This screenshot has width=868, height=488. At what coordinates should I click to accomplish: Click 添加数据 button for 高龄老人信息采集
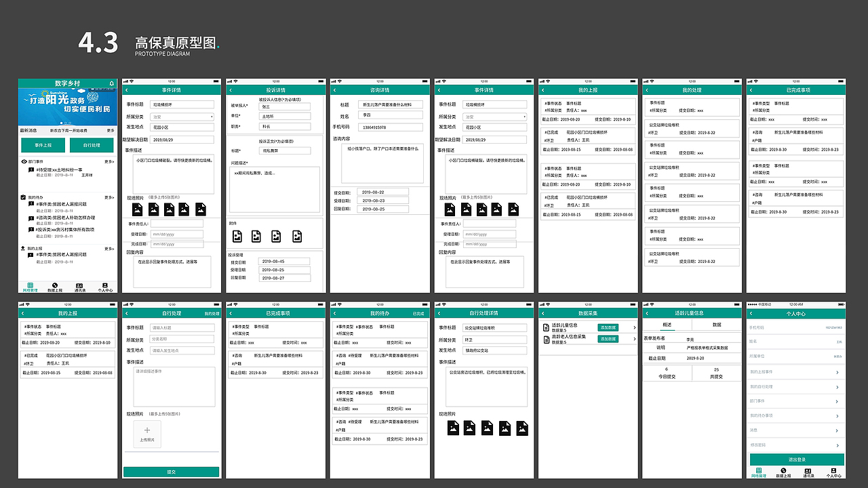click(x=608, y=338)
